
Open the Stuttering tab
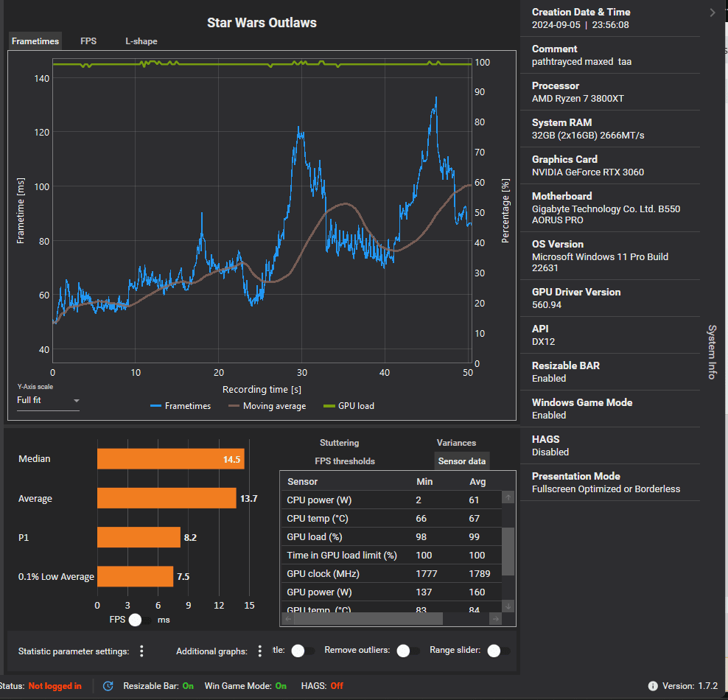(340, 443)
